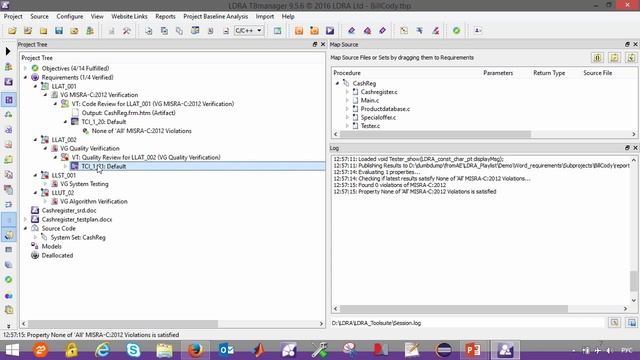640x360 pixels.
Task: Click the Save project disk icon
Action: click(x=59, y=31)
